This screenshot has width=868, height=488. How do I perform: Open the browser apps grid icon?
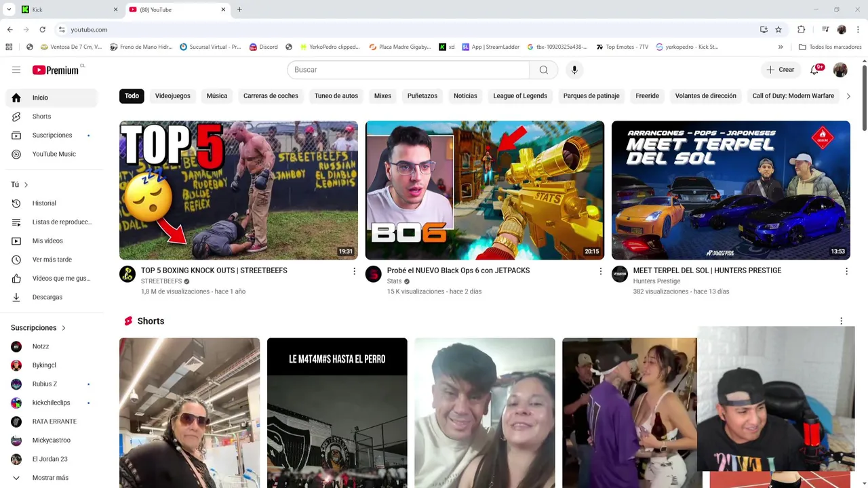pos(9,47)
